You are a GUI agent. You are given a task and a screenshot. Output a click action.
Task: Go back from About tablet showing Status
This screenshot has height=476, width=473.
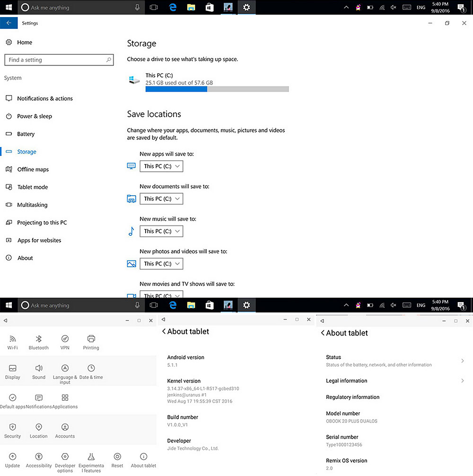click(323, 333)
